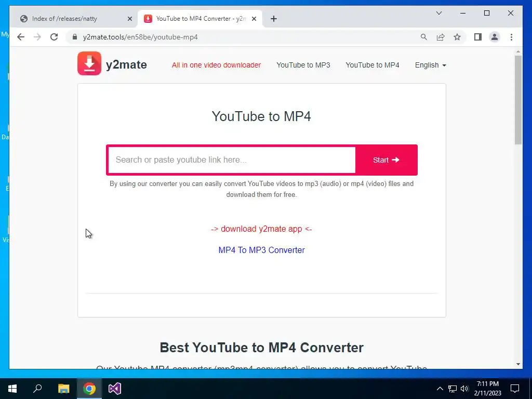Image resolution: width=532 pixels, height=399 pixels.
Task: Click the y2mate download logo icon
Action: tap(89, 63)
